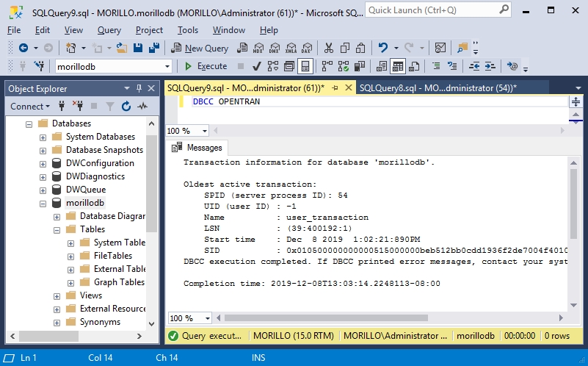Click Uncomment Selected Lines icon
Viewport: 588px width, 366px height.
[452, 66]
